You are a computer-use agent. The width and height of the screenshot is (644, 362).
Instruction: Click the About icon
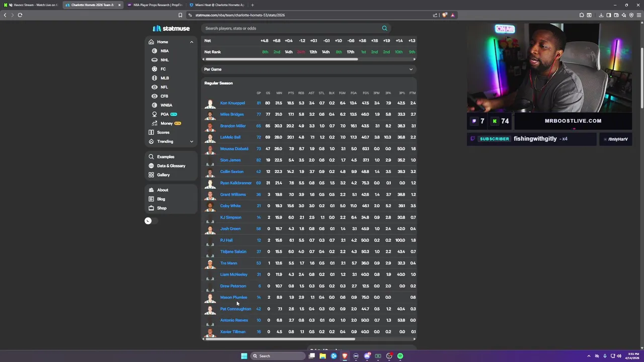point(151,190)
